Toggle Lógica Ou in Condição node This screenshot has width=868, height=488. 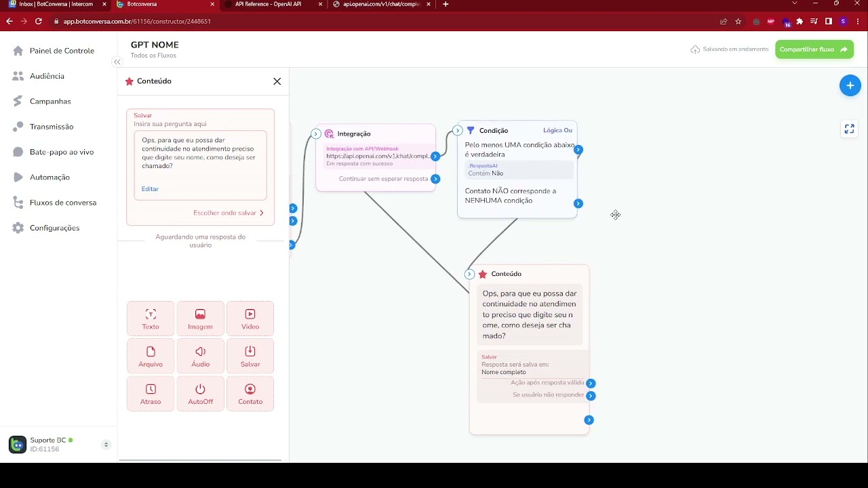pos(557,130)
